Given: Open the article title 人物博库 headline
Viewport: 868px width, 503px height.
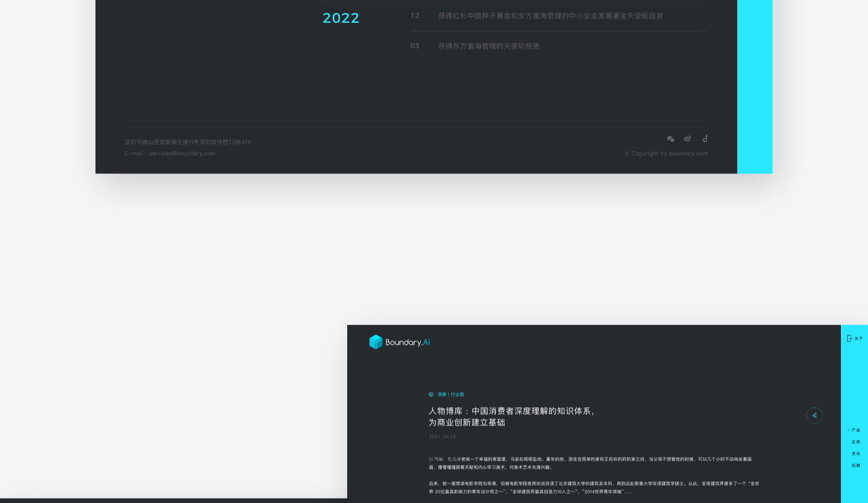Looking at the screenshot, I should point(511,417).
